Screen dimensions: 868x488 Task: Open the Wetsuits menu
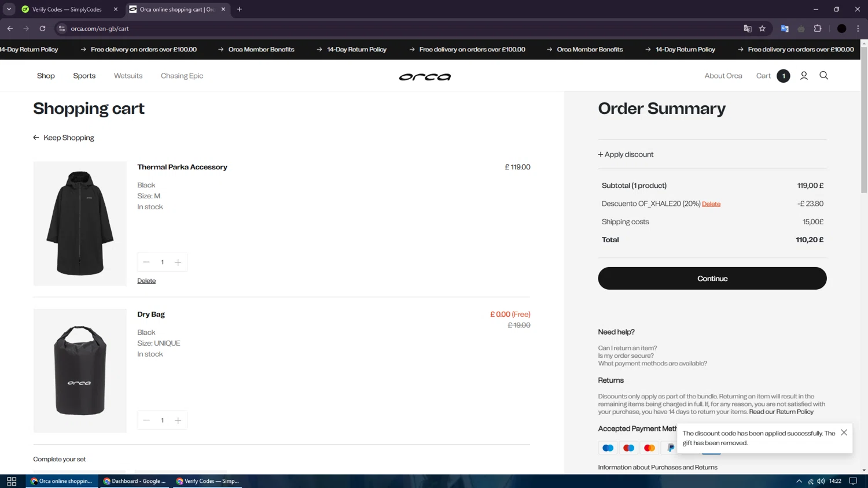[x=128, y=76]
